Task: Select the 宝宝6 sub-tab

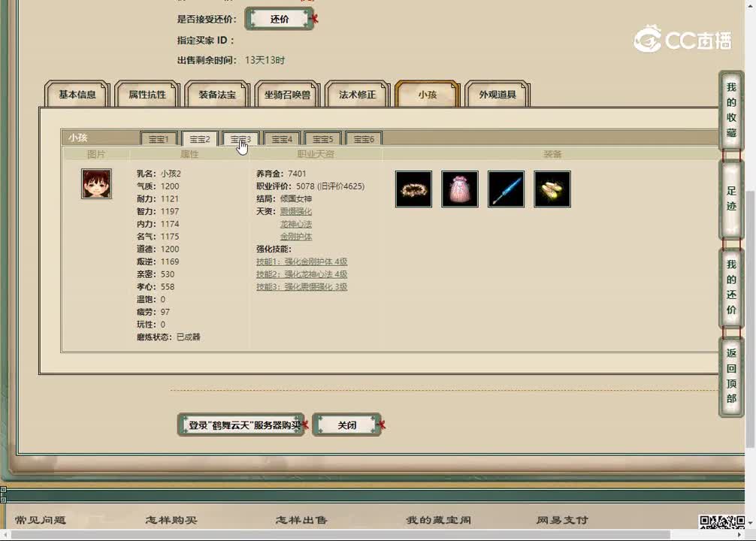Action: click(364, 139)
